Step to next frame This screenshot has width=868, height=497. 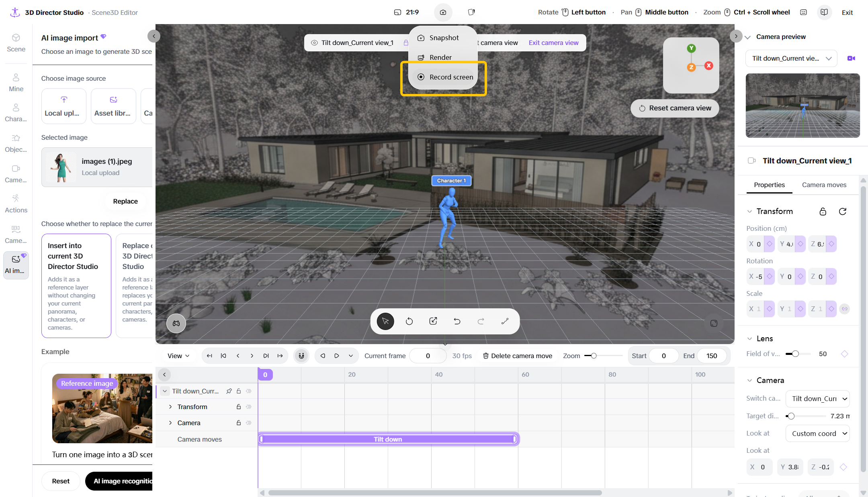tap(252, 356)
